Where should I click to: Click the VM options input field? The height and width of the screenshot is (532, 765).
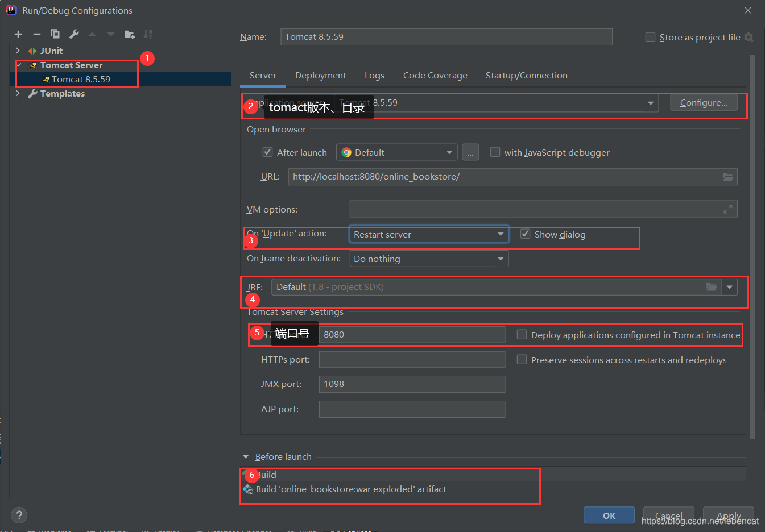pos(544,209)
